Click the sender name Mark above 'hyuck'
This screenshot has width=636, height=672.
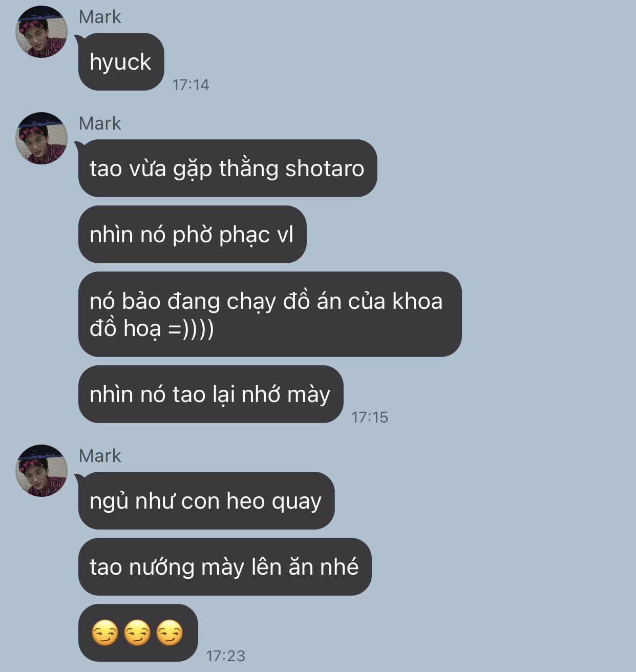tap(100, 17)
